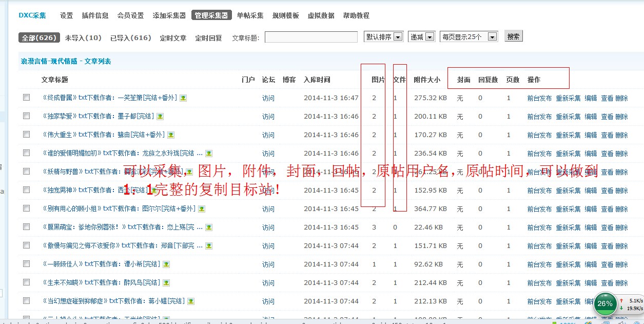The height and width of the screenshot is (324, 644).
Task: Open the 定时文章 filter
Action: tap(173, 38)
